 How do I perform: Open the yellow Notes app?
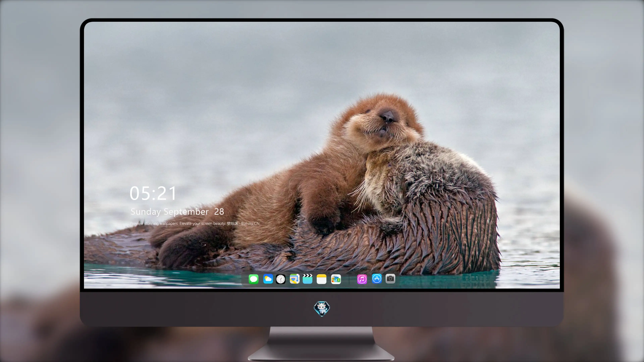click(321, 279)
